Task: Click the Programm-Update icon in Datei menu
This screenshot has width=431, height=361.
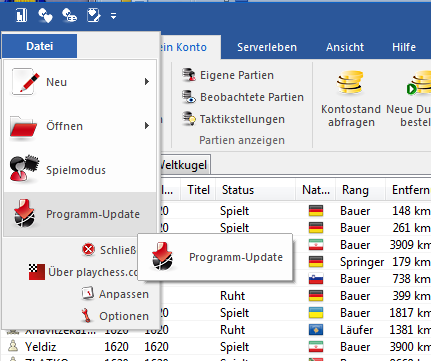Action: pos(24,213)
